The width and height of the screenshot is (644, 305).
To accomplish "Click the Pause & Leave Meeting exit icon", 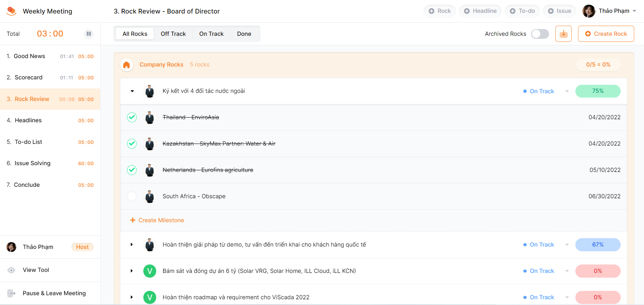I will pos(11,293).
